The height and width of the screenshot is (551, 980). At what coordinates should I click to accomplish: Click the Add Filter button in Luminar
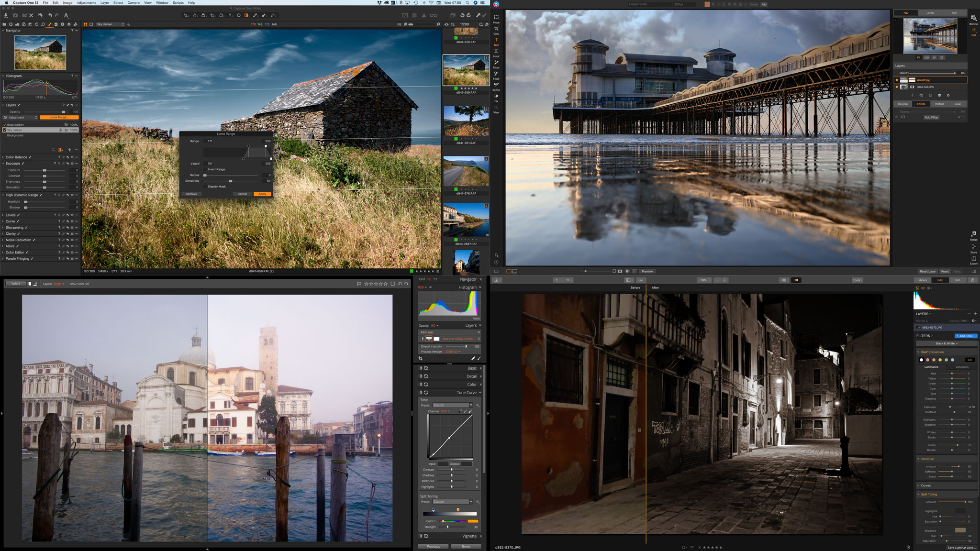[x=965, y=336]
